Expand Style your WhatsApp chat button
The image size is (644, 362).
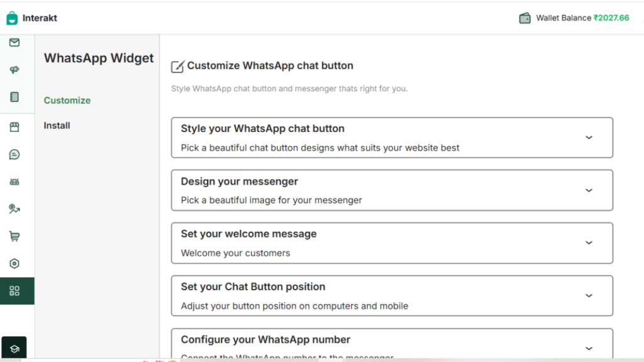(x=589, y=137)
